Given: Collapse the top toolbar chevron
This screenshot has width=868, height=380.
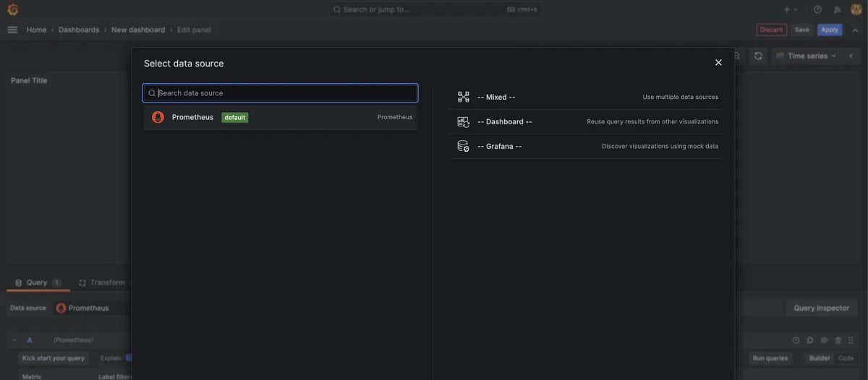Looking at the screenshot, I should 856,30.
